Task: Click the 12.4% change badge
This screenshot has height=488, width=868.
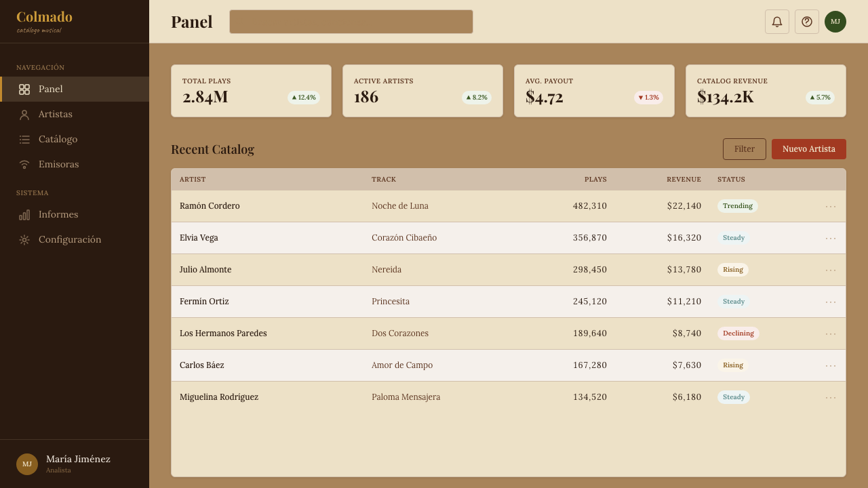Action: point(304,98)
